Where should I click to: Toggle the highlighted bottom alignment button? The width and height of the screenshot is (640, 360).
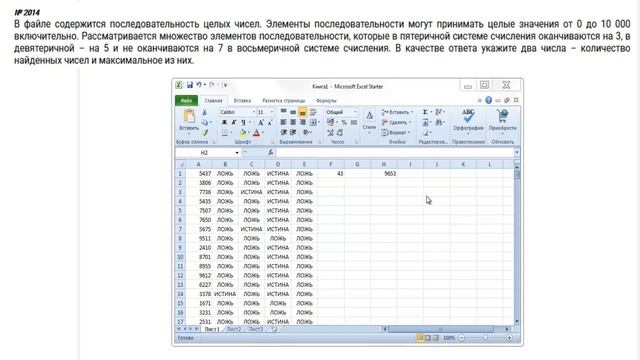pyautogui.click(x=302, y=112)
